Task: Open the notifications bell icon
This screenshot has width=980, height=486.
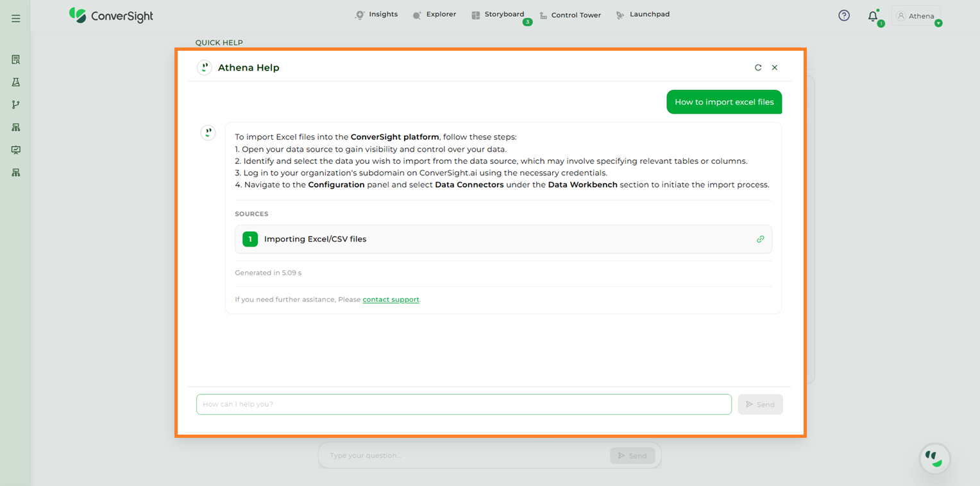Action: [x=873, y=17]
